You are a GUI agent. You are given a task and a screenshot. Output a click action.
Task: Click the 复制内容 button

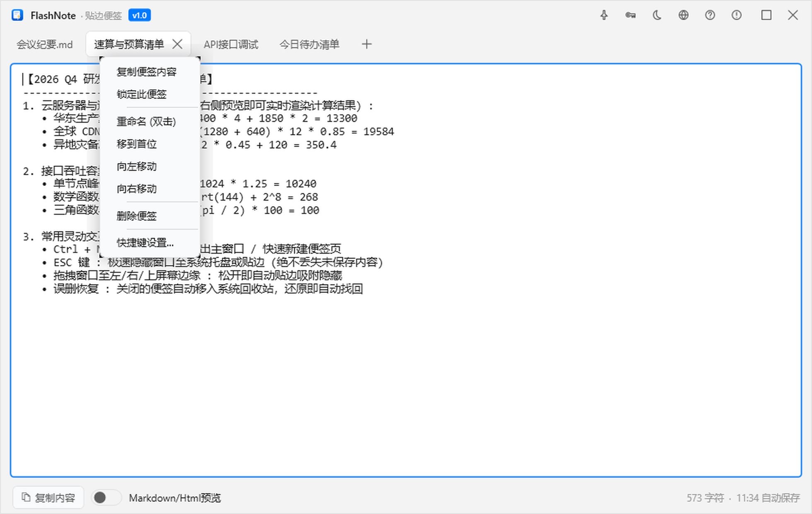pos(48,497)
